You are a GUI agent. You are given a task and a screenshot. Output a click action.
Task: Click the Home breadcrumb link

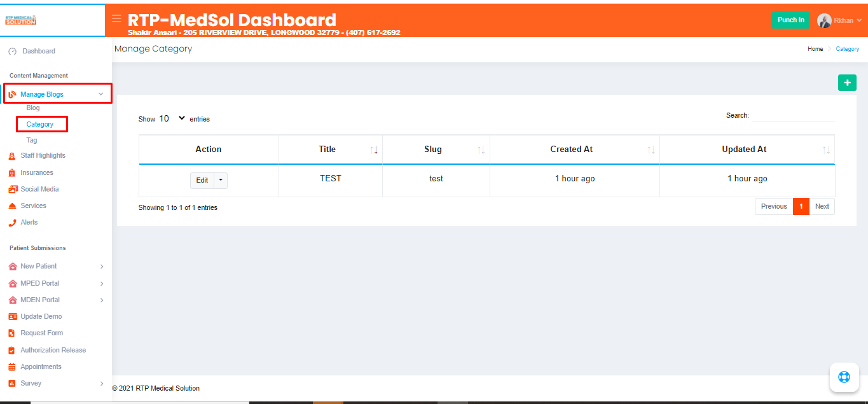click(815, 49)
